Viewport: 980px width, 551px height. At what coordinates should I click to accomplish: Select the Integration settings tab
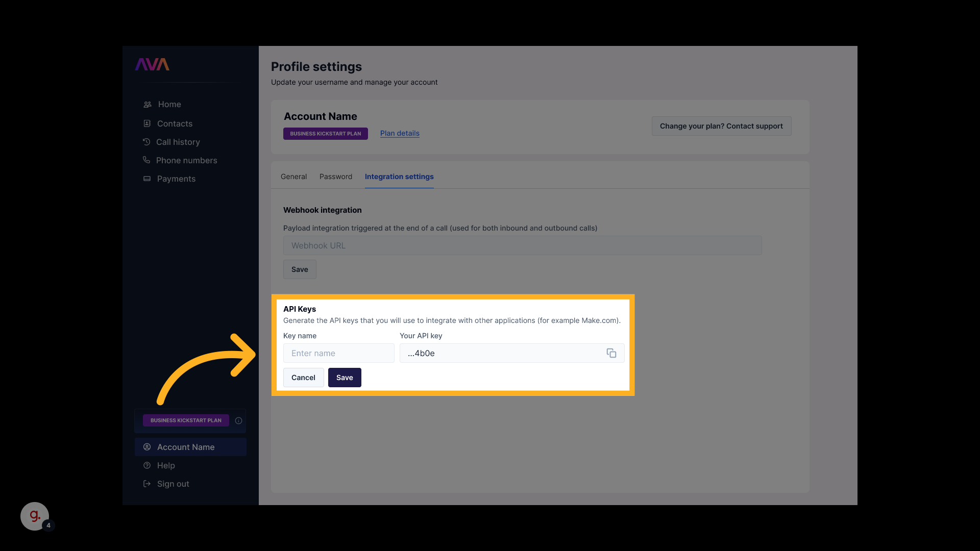coord(399,177)
